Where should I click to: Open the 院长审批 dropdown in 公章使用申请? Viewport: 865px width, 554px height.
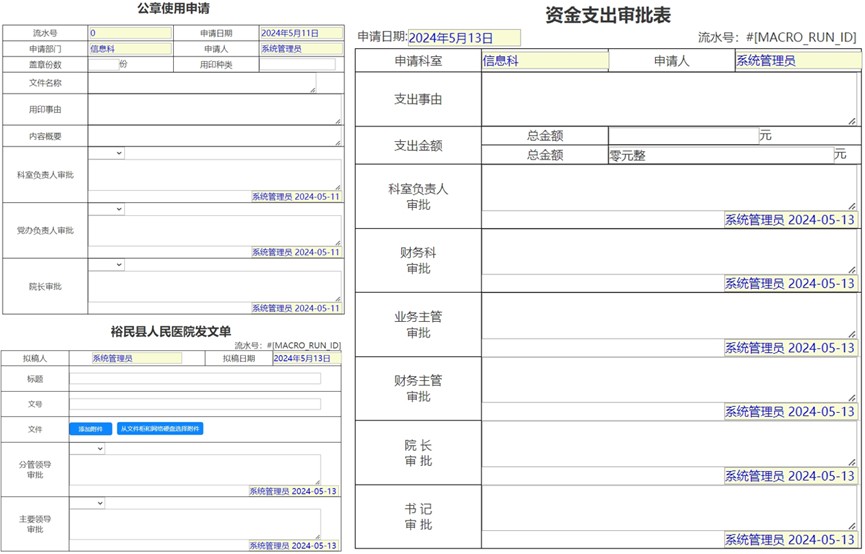pyautogui.click(x=106, y=265)
